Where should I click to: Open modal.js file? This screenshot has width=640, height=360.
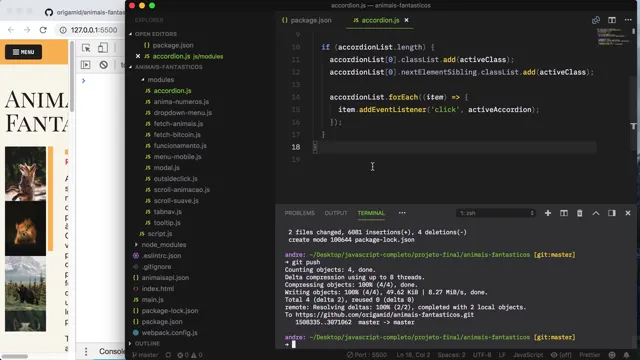(167, 168)
